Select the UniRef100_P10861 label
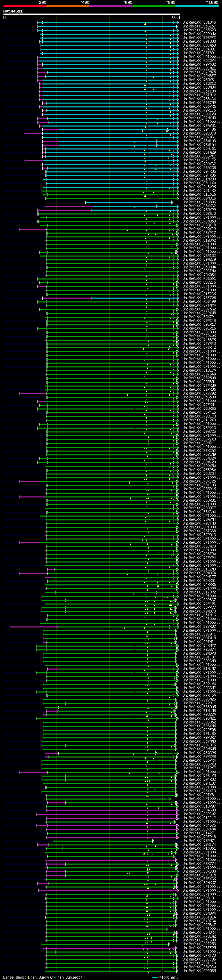The image size is (222, 980). click(199, 848)
